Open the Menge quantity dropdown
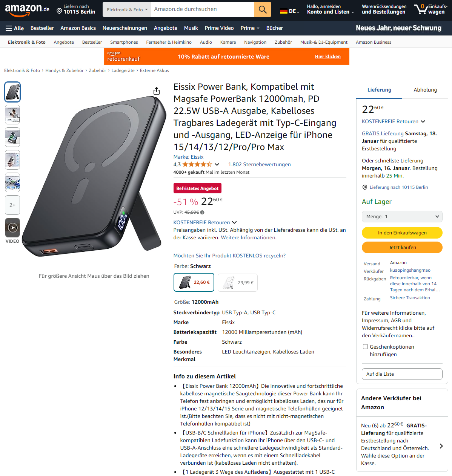This screenshot has height=476, width=452. [x=402, y=217]
